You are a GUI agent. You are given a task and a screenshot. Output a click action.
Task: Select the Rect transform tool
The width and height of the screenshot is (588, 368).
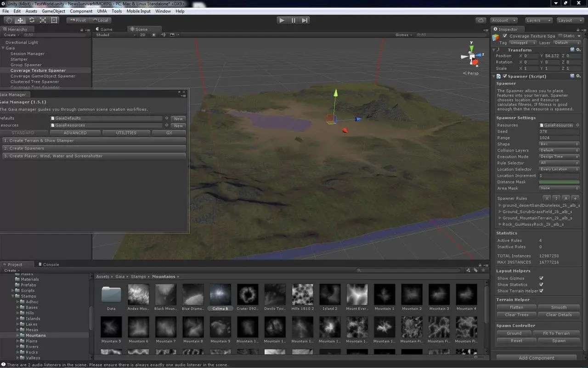pyautogui.click(x=54, y=20)
